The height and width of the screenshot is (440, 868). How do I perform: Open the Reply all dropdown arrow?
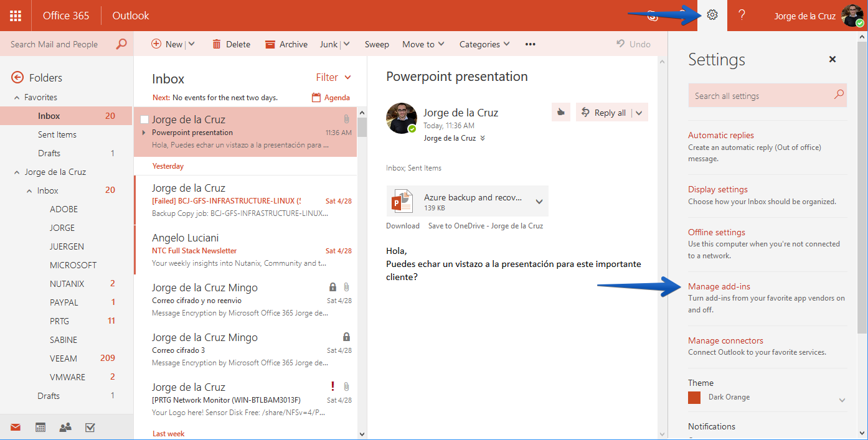(x=640, y=113)
